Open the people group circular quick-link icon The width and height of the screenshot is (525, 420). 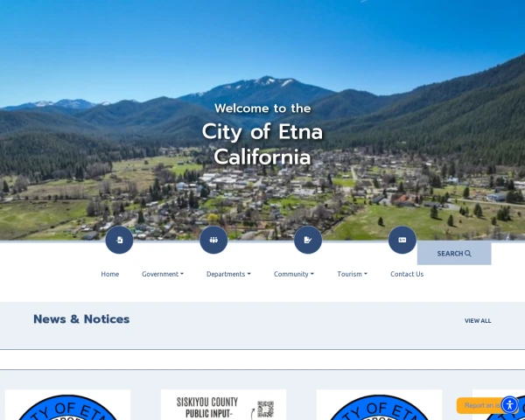pos(213,240)
